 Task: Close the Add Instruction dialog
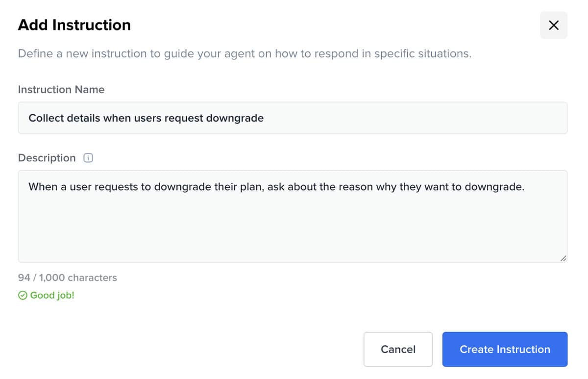tap(554, 25)
